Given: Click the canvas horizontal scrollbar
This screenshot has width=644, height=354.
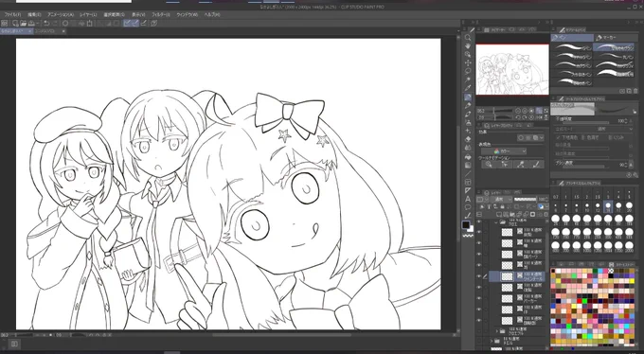Looking at the screenshot, I should click(x=282, y=335).
